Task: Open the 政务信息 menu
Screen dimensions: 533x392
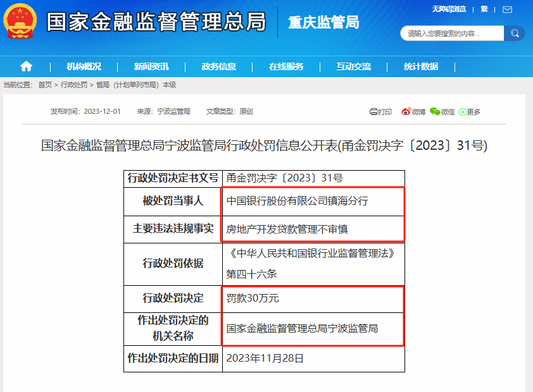Action: pyautogui.click(x=218, y=66)
